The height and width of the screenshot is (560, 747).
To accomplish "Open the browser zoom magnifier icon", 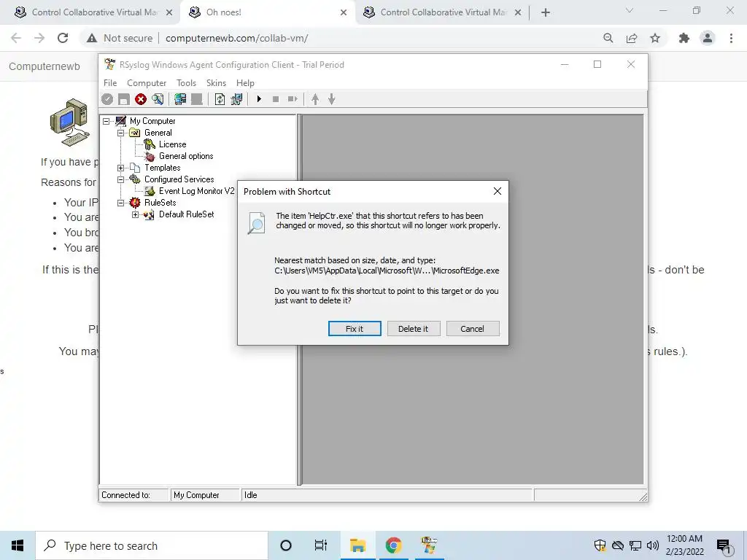I will 608,38.
